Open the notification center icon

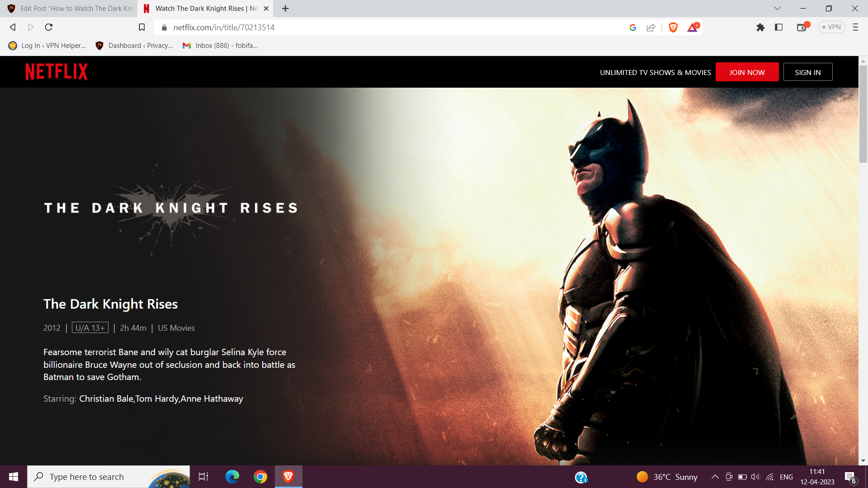point(850,477)
